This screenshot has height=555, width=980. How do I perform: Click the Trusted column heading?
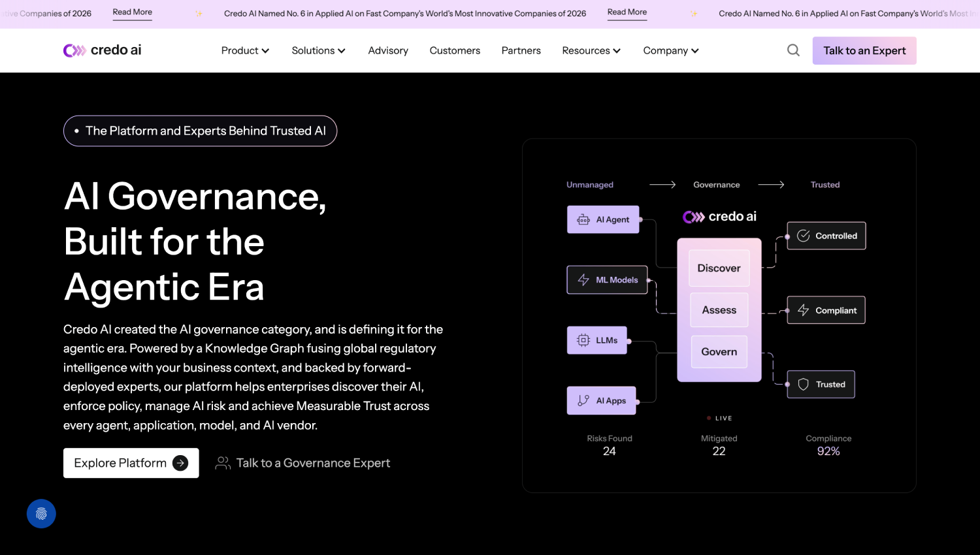pyautogui.click(x=825, y=185)
